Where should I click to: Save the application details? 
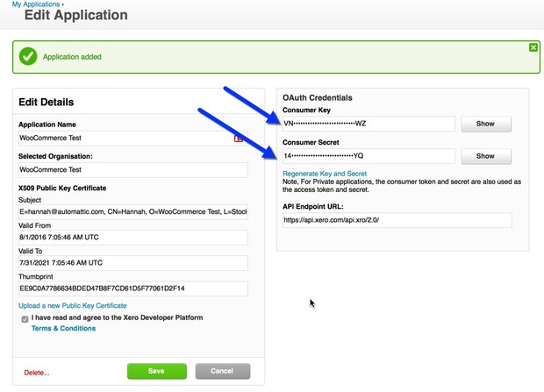(x=157, y=371)
